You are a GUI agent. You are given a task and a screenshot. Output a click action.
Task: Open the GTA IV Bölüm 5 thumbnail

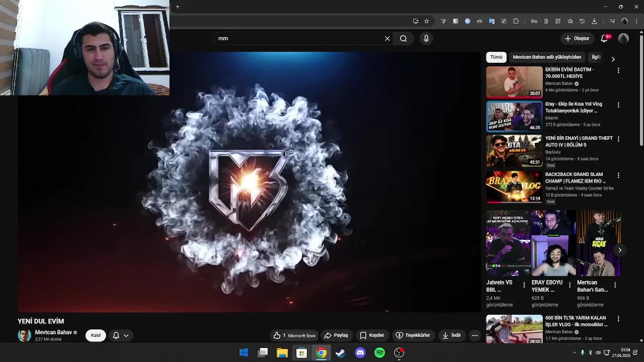[x=514, y=151]
